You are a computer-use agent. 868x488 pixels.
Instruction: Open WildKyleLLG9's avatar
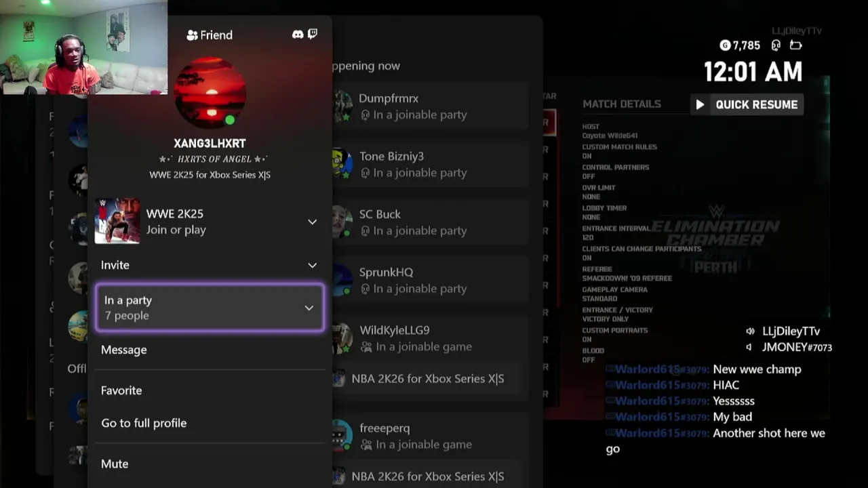(342, 338)
